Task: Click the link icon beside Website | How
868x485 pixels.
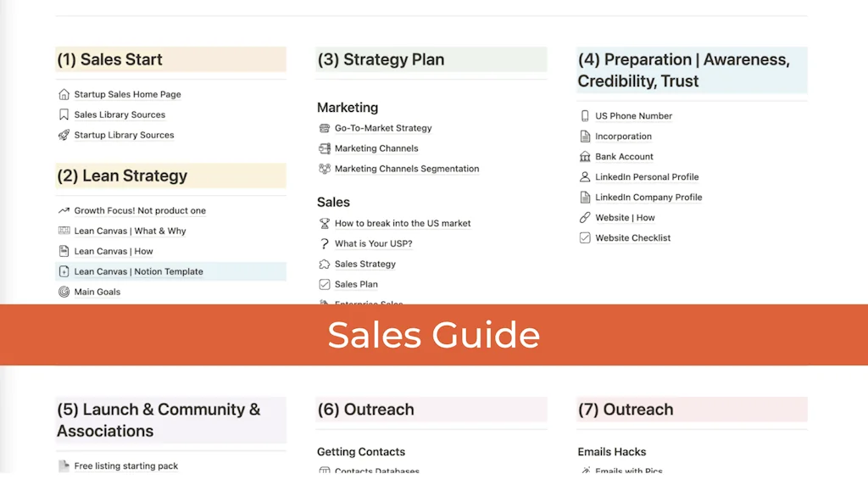Action: [x=585, y=218]
